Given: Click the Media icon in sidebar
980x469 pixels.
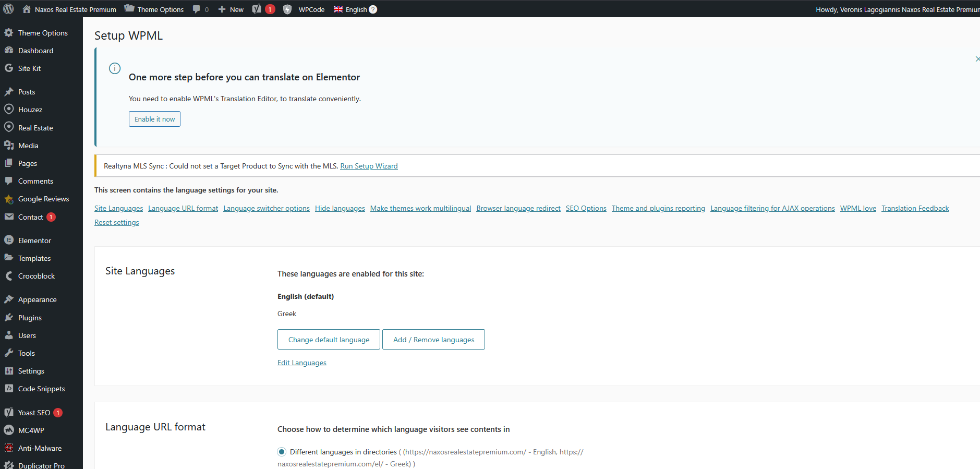Looking at the screenshot, I should [9, 145].
